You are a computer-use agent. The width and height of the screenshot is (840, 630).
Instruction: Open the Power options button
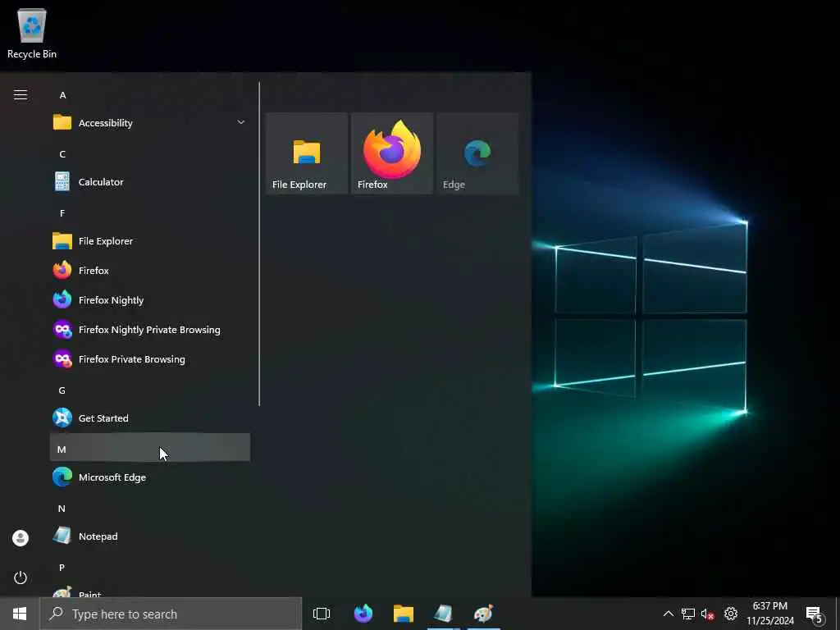[21, 577]
